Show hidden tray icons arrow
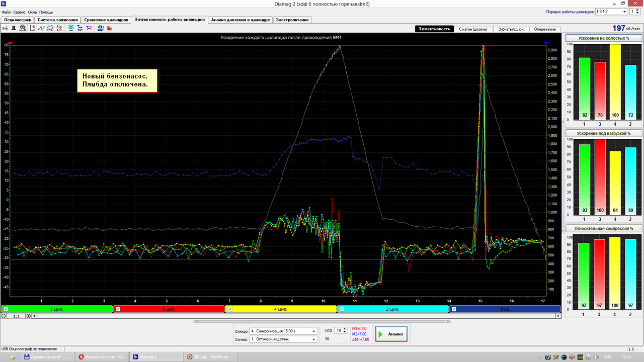This screenshot has height=362, width=644. pos(539,357)
